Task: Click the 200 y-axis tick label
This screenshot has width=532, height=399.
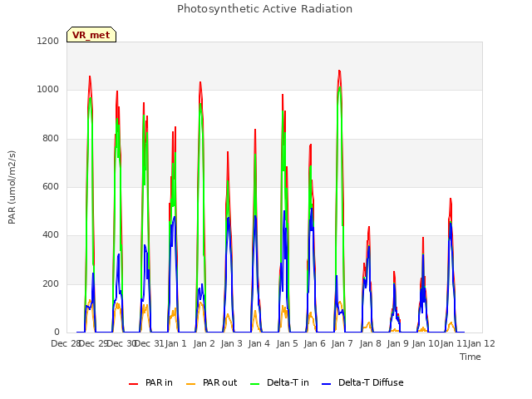Action: 51,283
